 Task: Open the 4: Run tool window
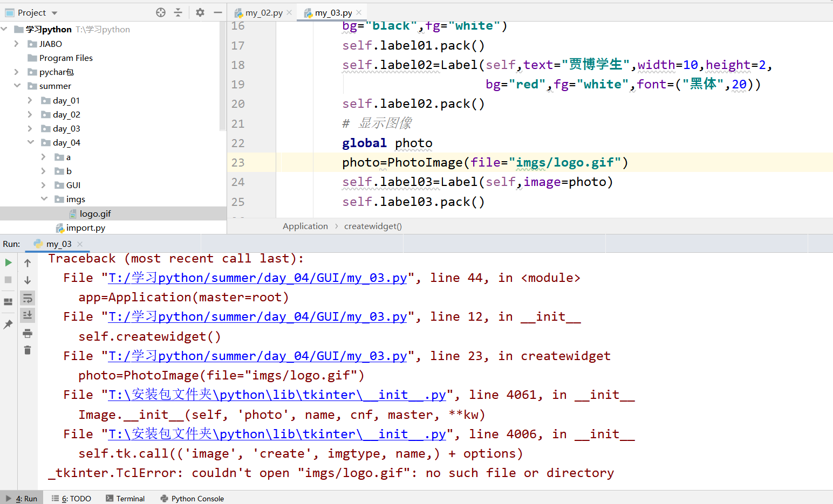22,499
